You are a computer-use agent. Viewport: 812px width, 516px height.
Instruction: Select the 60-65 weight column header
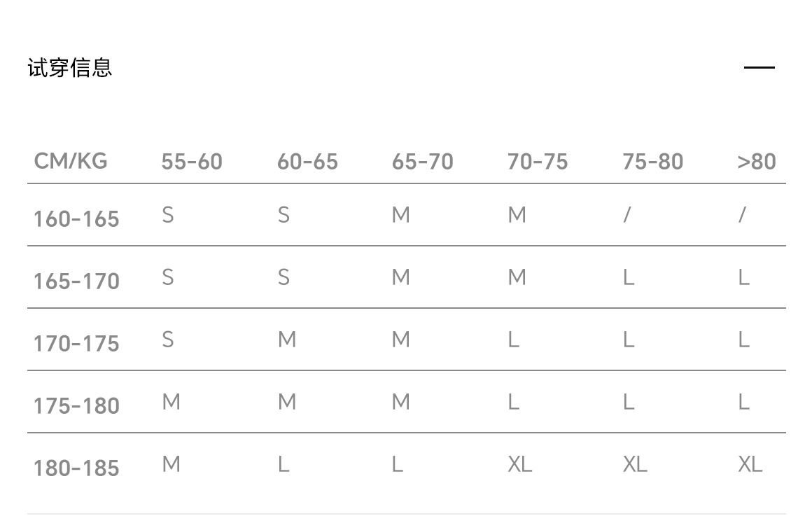pyautogui.click(x=307, y=162)
